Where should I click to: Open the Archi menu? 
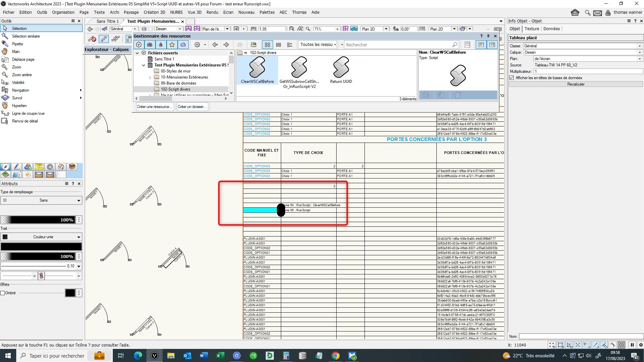[x=114, y=12]
